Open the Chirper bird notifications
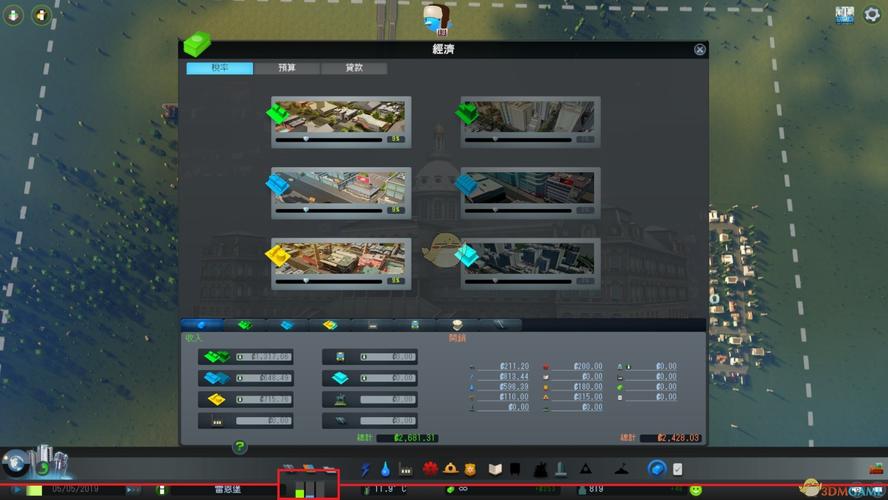This screenshot has height=500, width=888. [437, 19]
